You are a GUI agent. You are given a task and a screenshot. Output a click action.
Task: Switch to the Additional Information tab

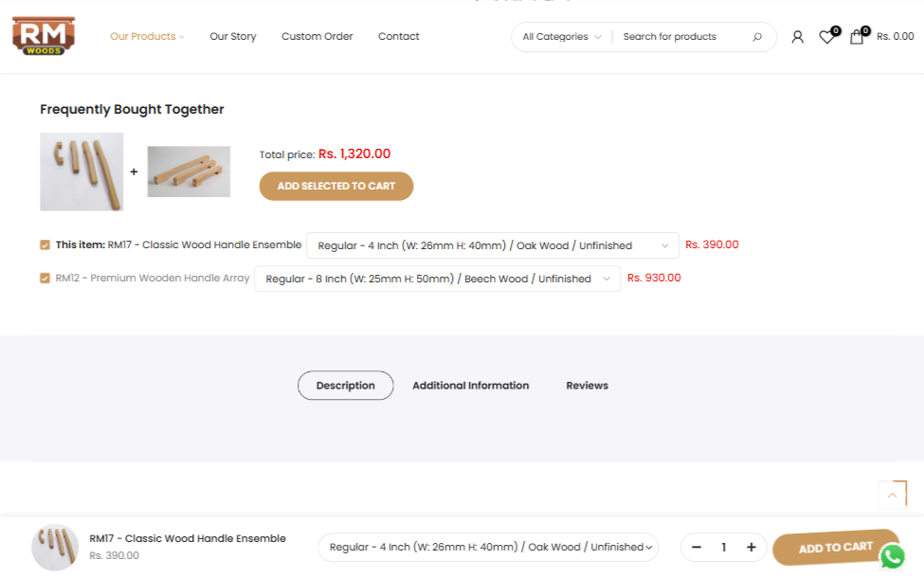pos(470,386)
